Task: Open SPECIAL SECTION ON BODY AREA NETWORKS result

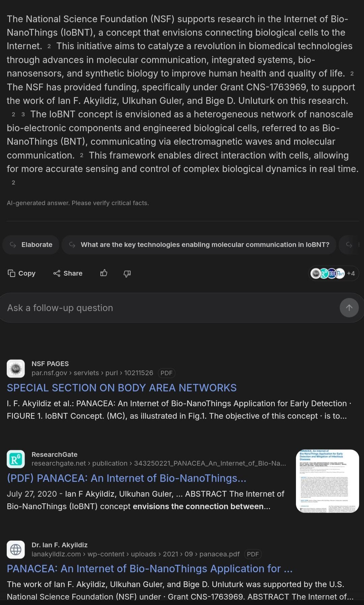Action: click(122, 388)
